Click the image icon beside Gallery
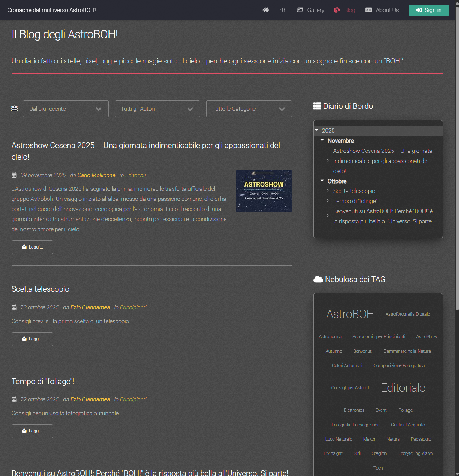The height and width of the screenshot is (476, 459). pyautogui.click(x=300, y=10)
